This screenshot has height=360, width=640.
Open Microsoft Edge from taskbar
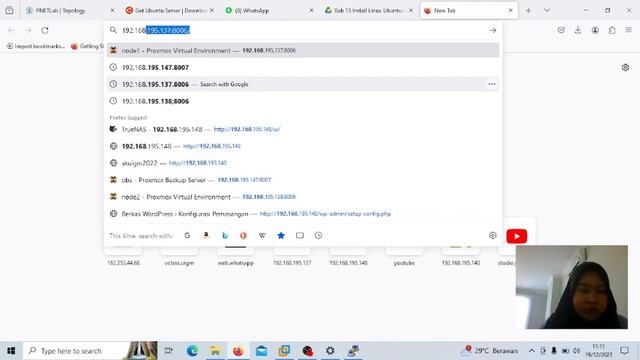[x=192, y=351]
